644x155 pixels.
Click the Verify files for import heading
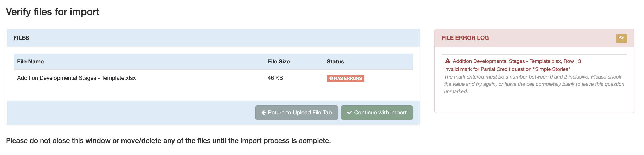53,12
